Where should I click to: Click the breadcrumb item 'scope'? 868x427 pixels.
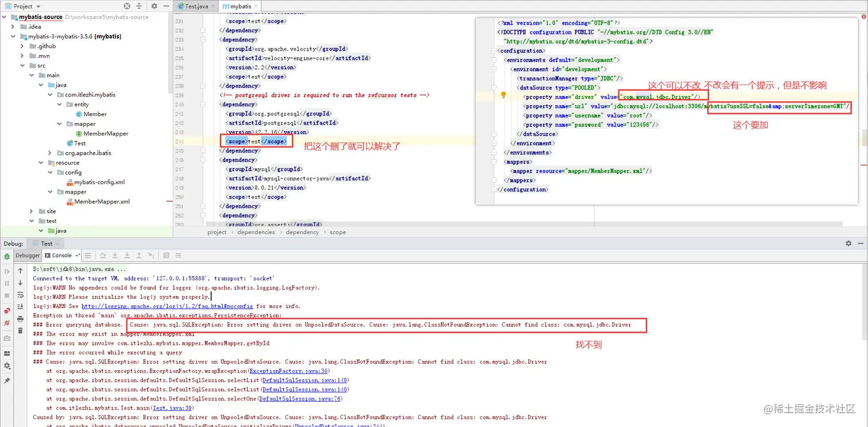click(338, 232)
